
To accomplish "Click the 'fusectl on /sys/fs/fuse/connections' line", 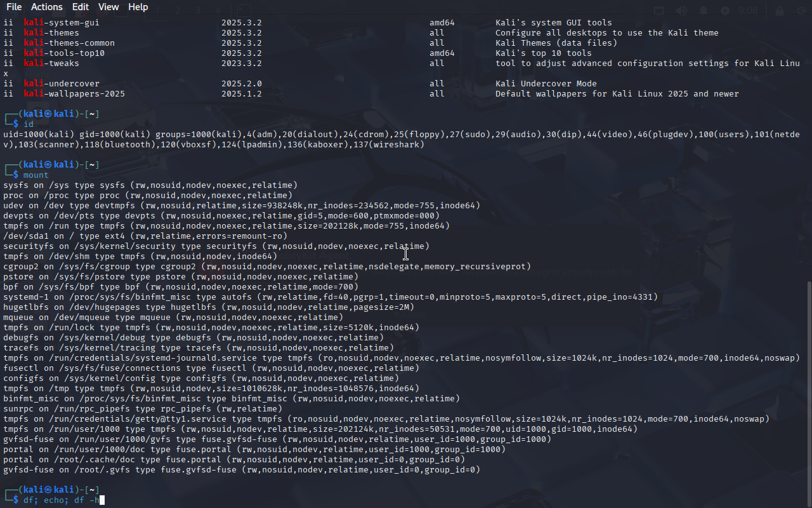I will coord(211,368).
